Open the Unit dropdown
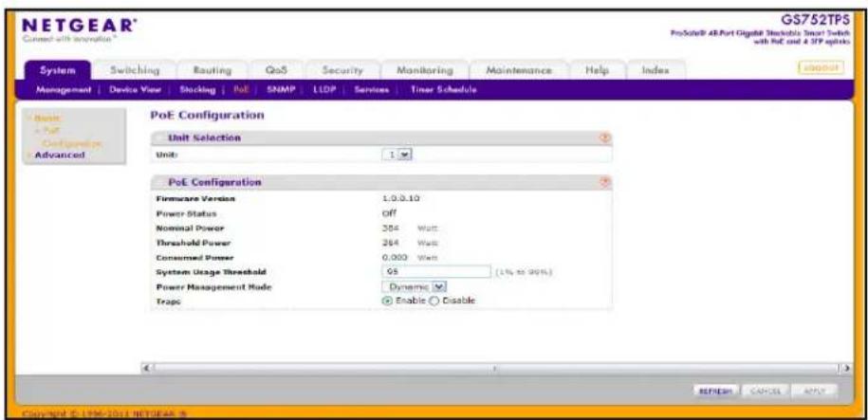Viewport: 868px width, 420px height. coord(398,155)
